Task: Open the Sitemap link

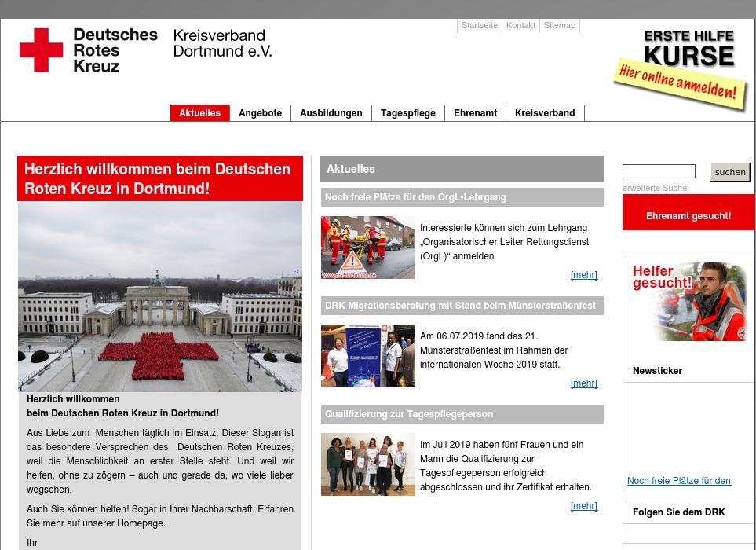Action: tap(559, 25)
